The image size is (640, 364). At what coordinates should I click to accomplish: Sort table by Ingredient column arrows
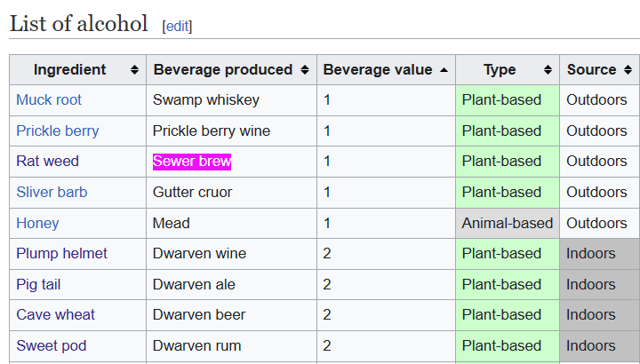pos(134,70)
